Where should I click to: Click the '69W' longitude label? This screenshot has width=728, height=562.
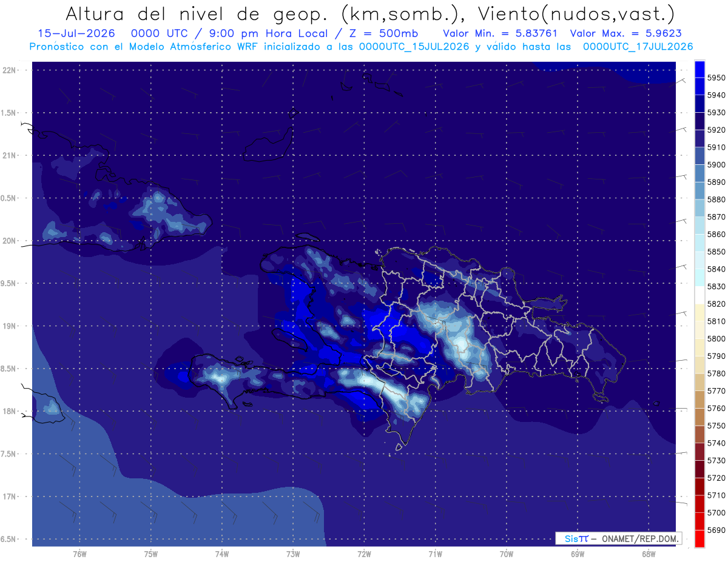point(578,554)
